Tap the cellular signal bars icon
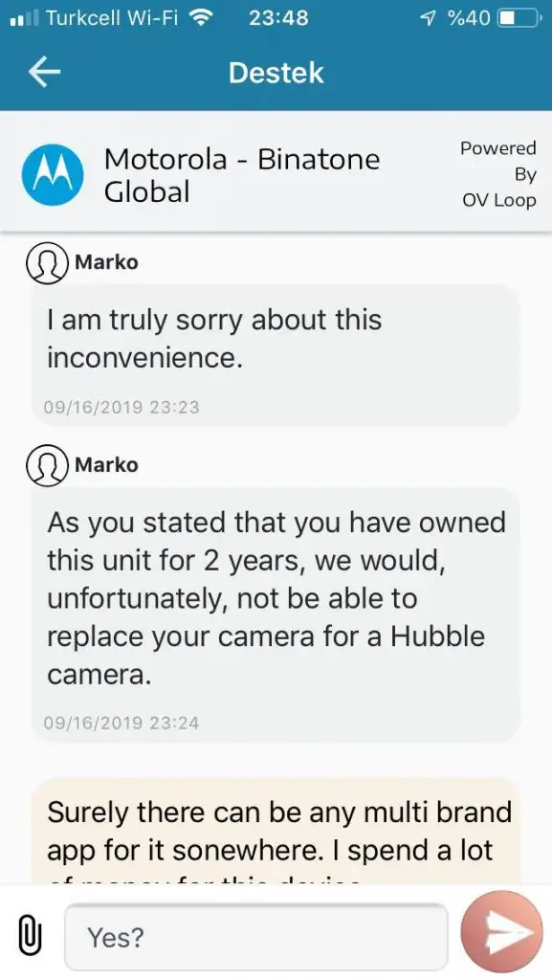552x980 pixels. 24,18
